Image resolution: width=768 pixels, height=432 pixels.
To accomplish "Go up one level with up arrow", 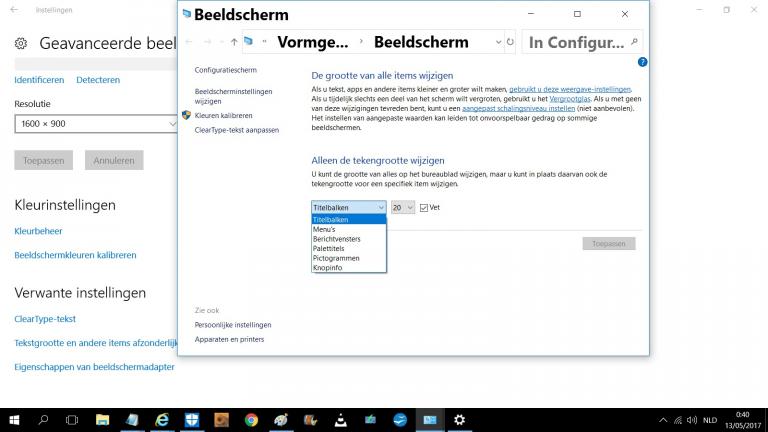I will 234,42.
